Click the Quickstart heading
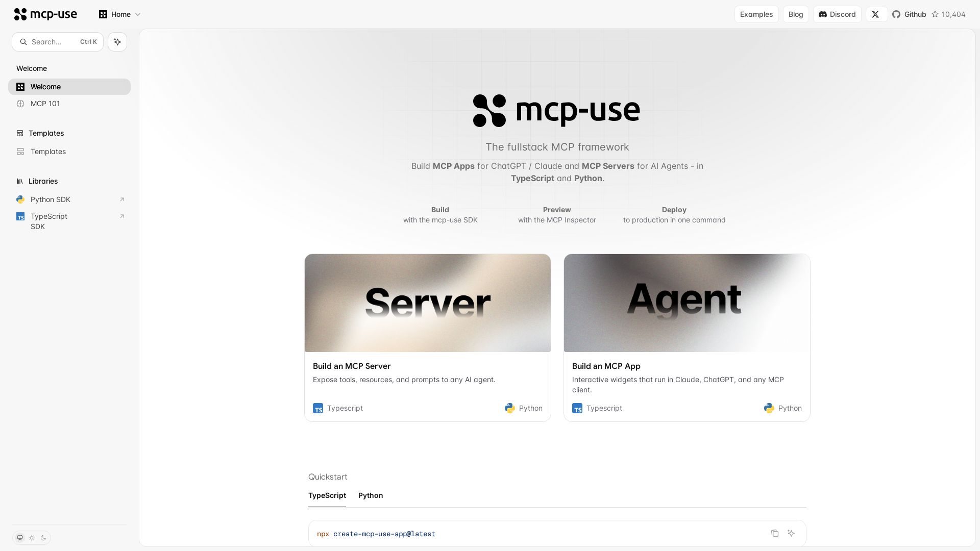This screenshot has height=551, width=980. (x=328, y=477)
